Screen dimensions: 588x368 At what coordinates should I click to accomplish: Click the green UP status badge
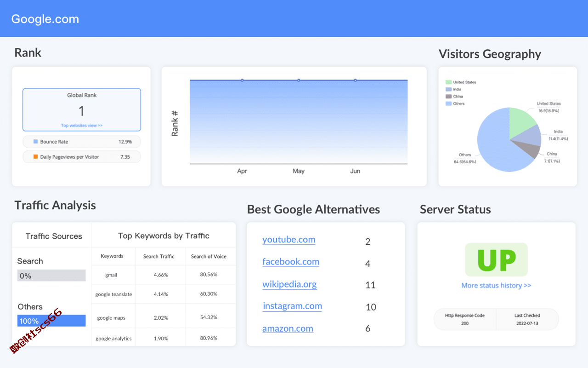pos(496,259)
